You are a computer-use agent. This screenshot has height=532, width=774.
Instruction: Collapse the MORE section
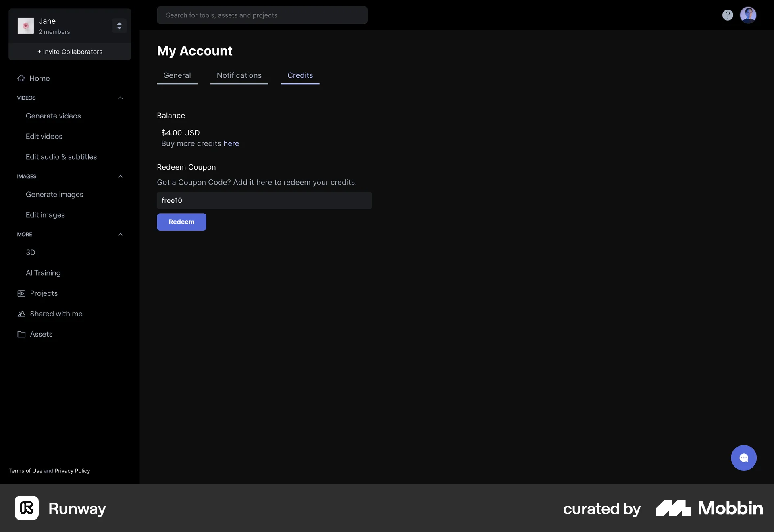(x=120, y=235)
